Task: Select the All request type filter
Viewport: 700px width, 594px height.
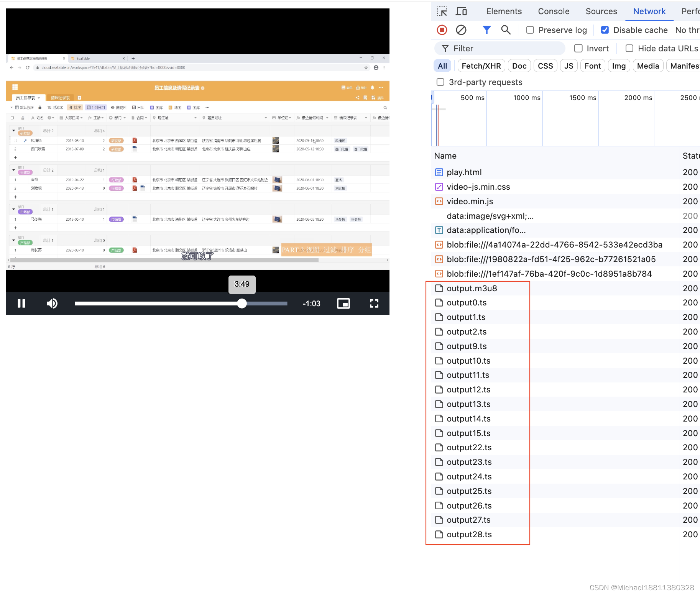Action: 442,66
